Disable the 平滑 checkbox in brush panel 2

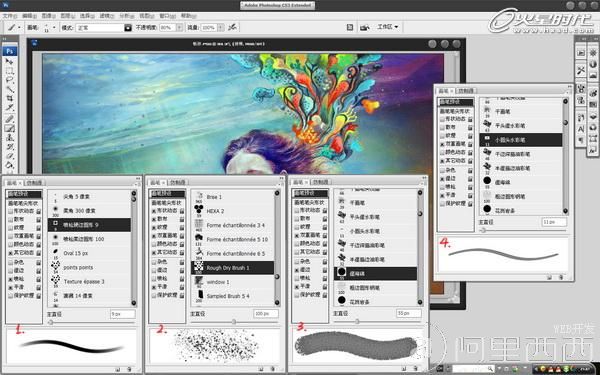click(x=153, y=287)
